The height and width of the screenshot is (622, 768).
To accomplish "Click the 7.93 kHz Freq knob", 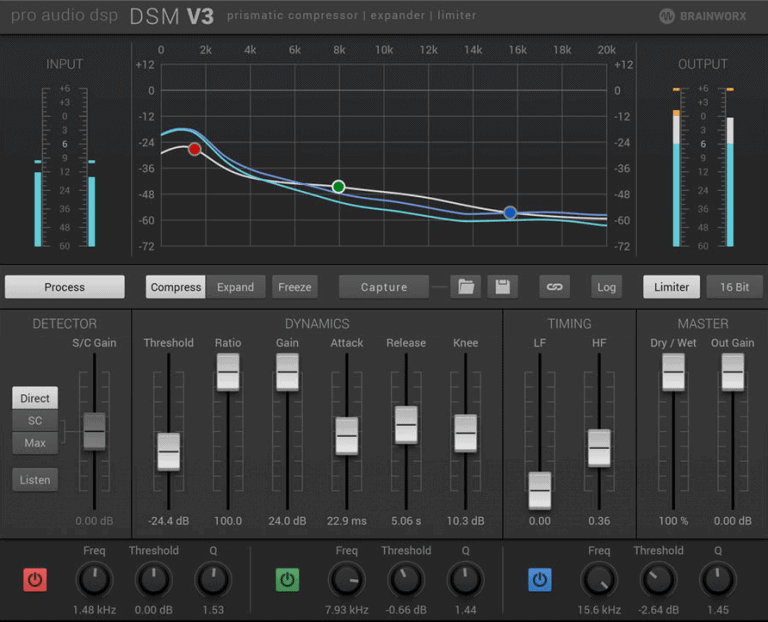I will [x=347, y=579].
